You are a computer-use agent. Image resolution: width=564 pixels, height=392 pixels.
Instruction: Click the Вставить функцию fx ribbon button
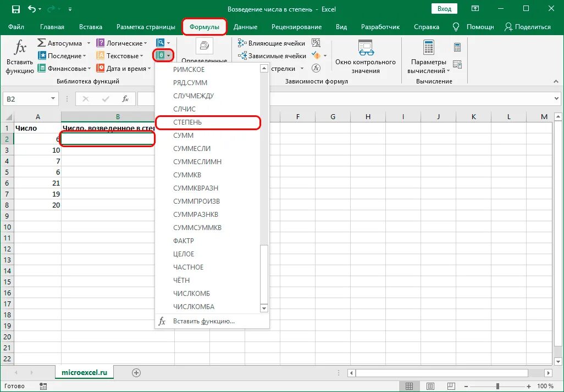(20, 57)
